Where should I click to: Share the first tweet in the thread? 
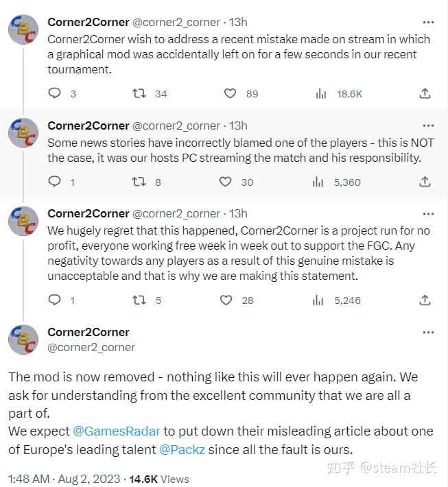click(x=425, y=93)
